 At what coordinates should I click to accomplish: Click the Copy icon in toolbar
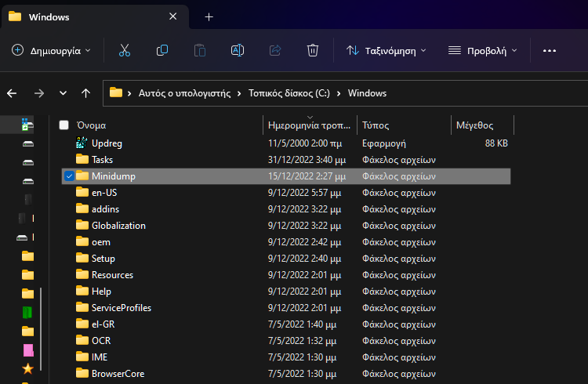click(x=162, y=50)
